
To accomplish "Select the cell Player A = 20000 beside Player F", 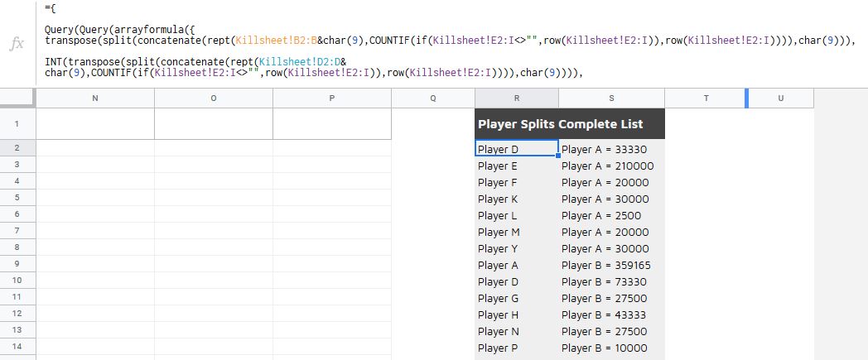I will point(612,181).
